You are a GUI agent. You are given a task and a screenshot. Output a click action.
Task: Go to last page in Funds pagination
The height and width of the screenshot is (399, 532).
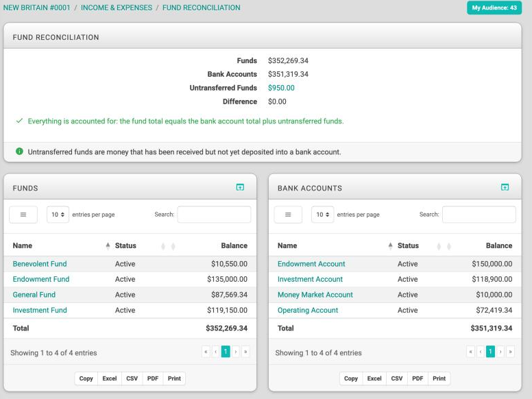pyautogui.click(x=245, y=352)
